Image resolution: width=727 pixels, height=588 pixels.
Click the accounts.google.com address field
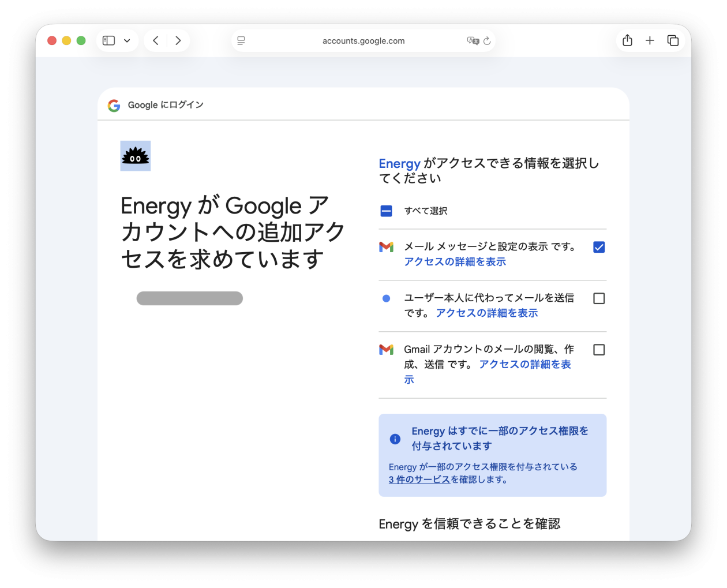click(x=363, y=41)
